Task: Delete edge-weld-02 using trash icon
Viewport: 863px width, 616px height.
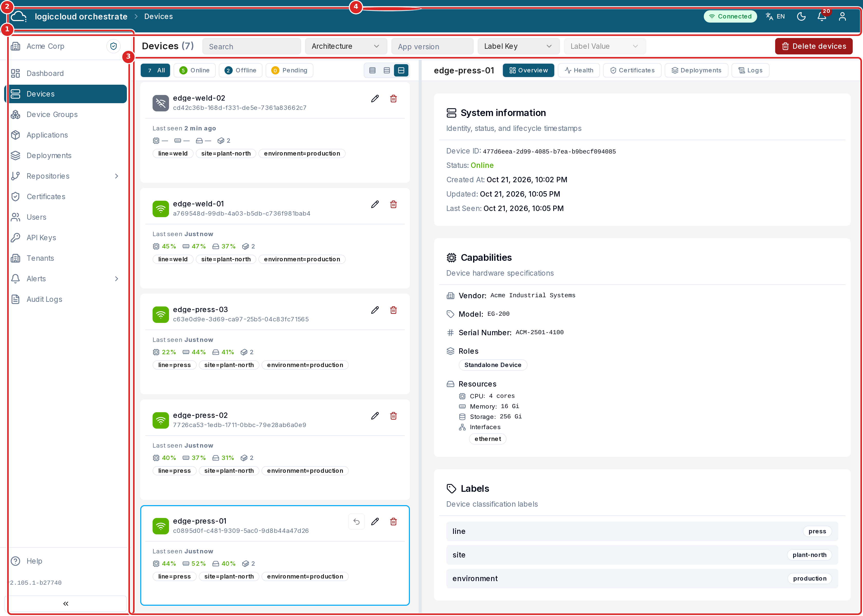Action: pyautogui.click(x=393, y=99)
